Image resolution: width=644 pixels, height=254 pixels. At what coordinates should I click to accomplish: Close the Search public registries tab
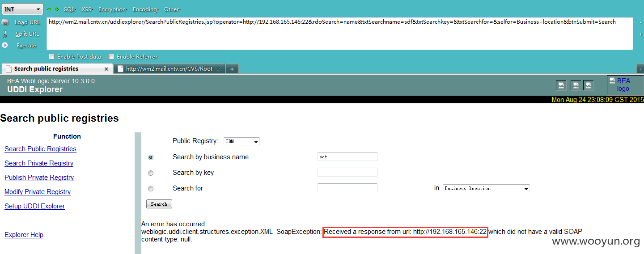[106, 69]
